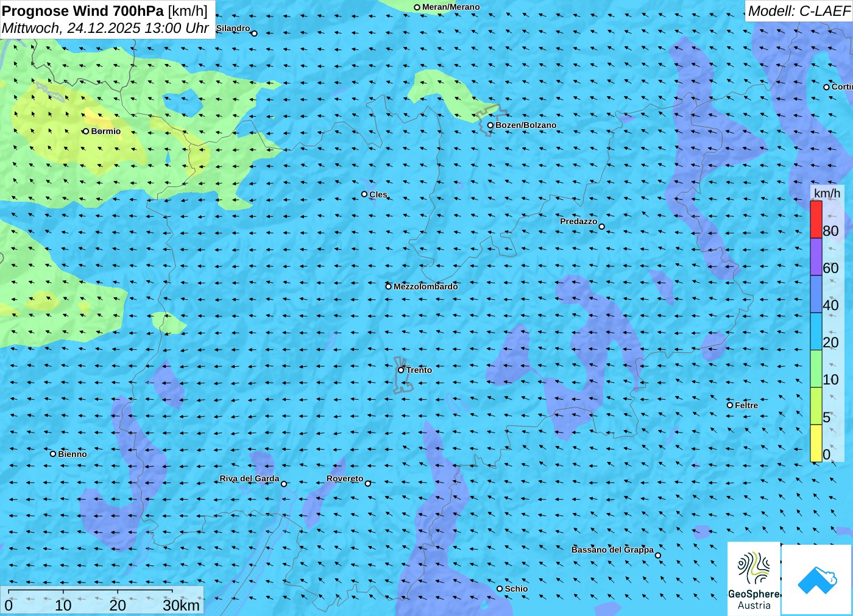
Task: Click the medium-blue 40–60 km/h legend swatch
Action: pos(816,294)
